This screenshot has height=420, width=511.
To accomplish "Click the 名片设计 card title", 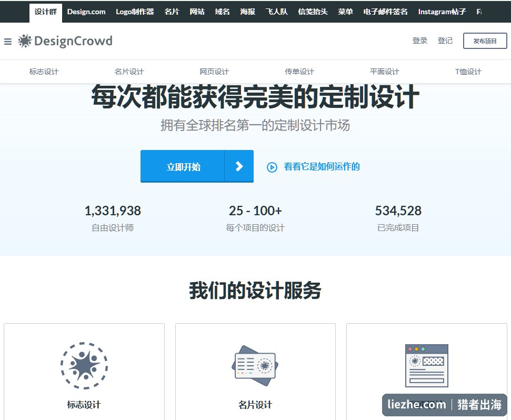I will pos(255,405).
